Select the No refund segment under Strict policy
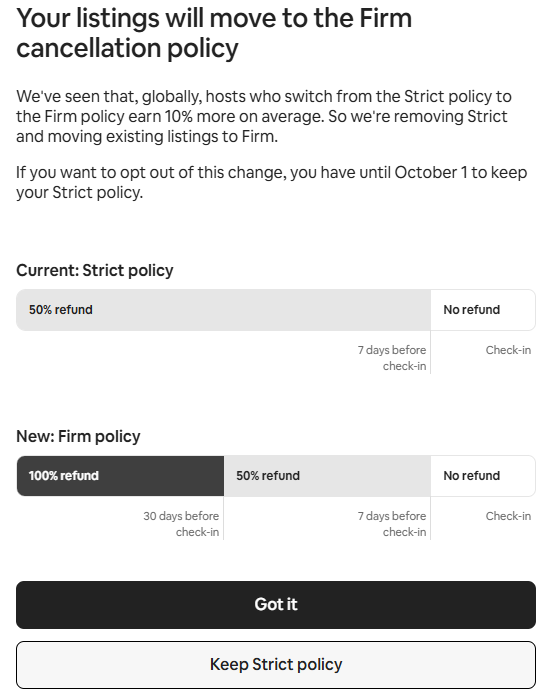 point(483,310)
